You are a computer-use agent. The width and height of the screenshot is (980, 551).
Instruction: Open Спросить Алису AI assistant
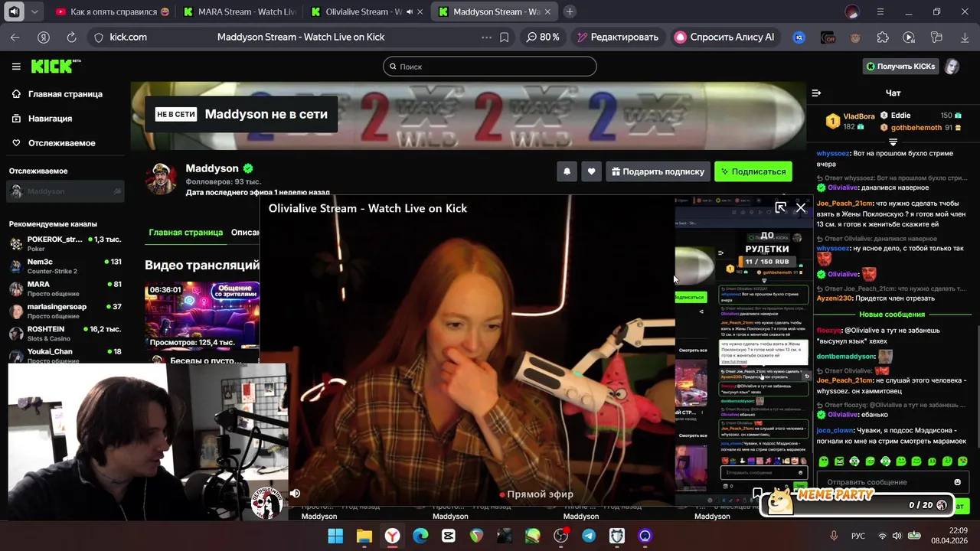724,37
